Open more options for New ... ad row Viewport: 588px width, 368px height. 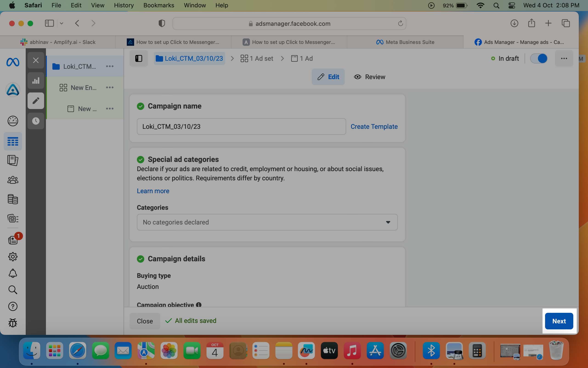pos(110,109)
